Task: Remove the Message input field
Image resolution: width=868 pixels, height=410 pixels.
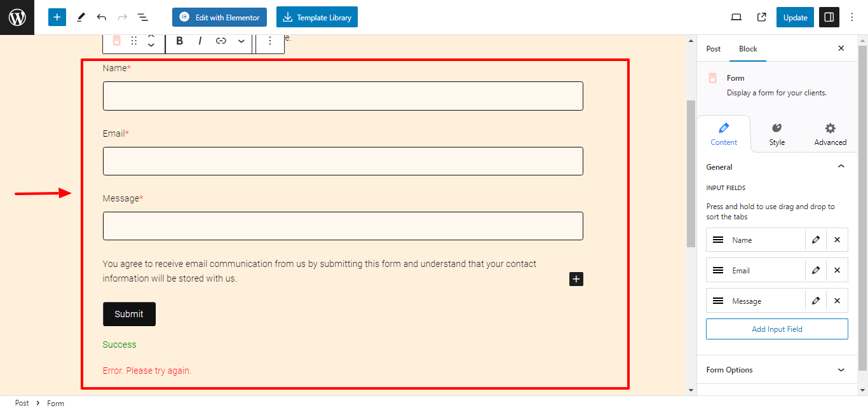Action: pyautogui.click(x=837, y=301)
